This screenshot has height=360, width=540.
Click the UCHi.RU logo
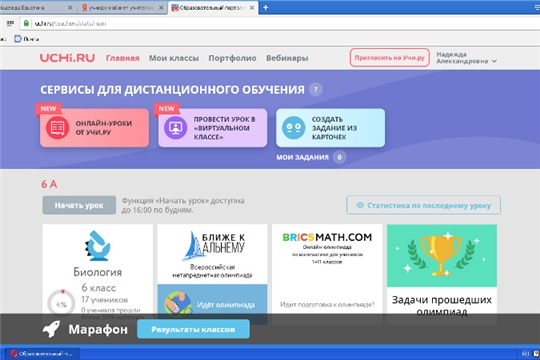pos(67,58)
